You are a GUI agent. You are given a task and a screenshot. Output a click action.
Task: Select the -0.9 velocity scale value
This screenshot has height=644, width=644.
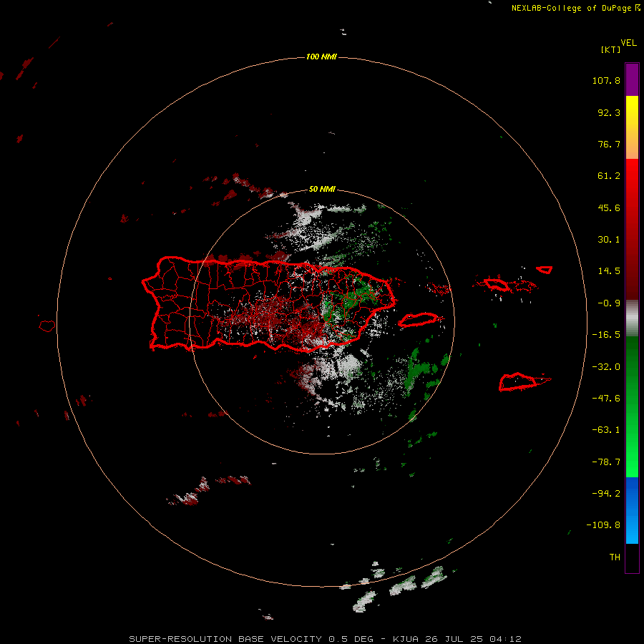tap(609, 303)
